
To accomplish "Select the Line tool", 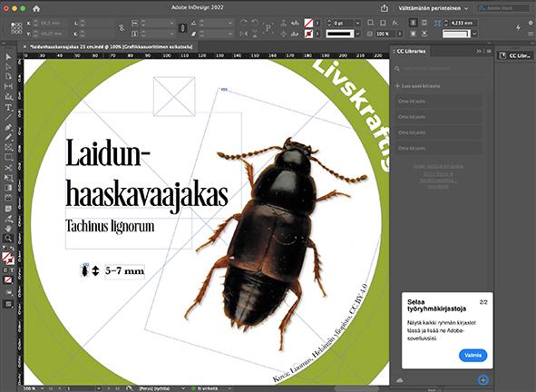I will pos(8,117).
